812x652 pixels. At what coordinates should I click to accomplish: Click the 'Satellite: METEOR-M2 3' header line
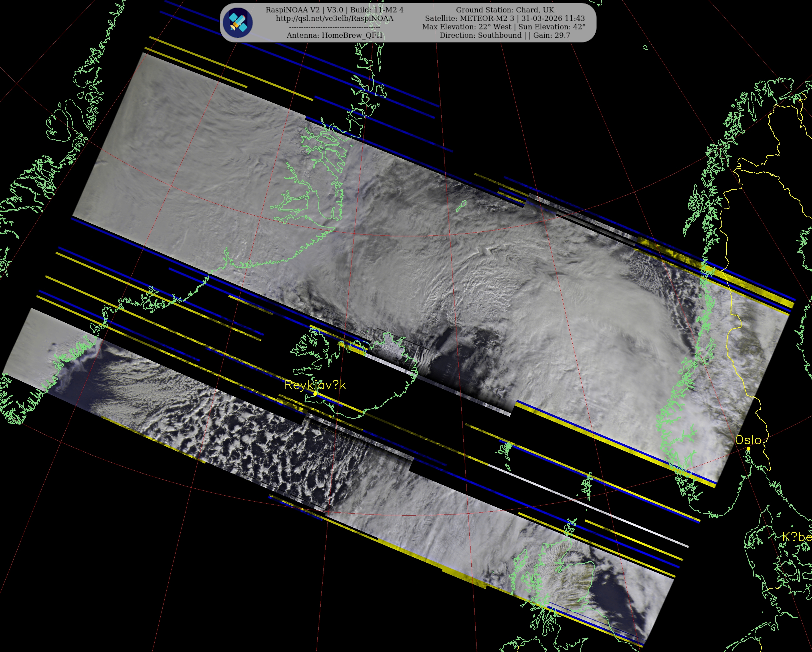click(x=469, y=18)
